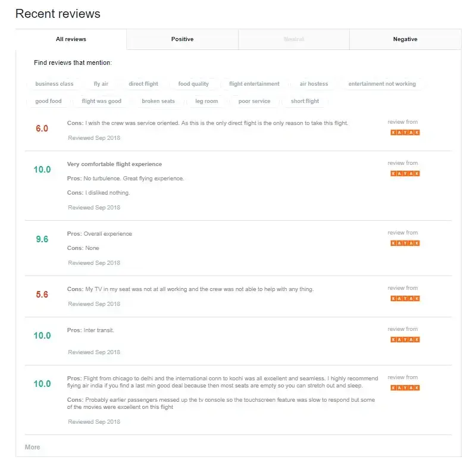Screen dimensions: 476x469
Task: Select the All reviews tab
Action: click(71, 39)
